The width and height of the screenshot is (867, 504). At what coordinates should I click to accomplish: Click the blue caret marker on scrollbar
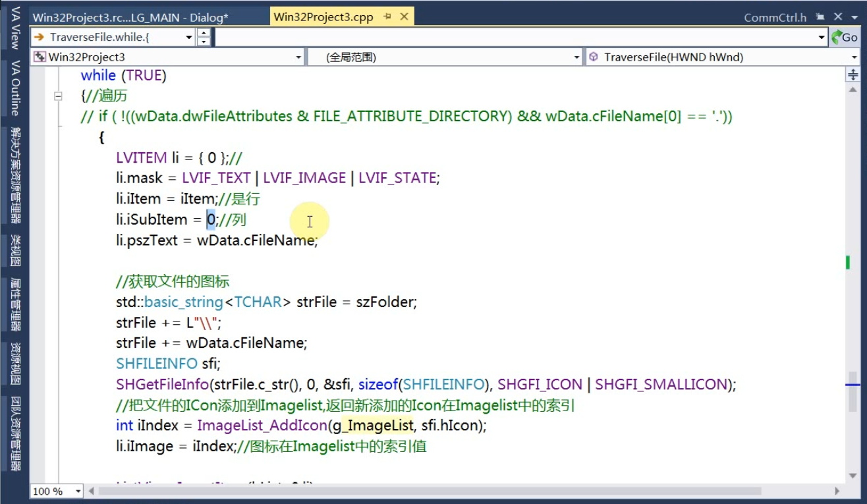pyautogui.click(x=854, y=383)
